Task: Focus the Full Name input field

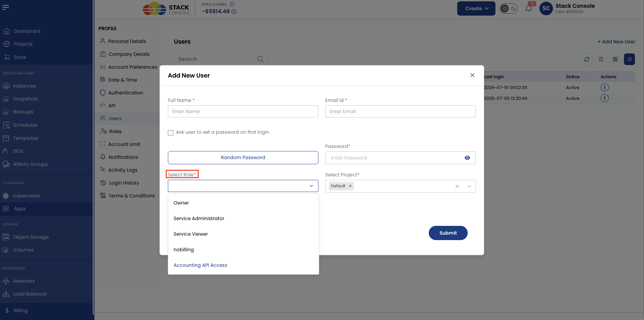Action: (243, 111)
